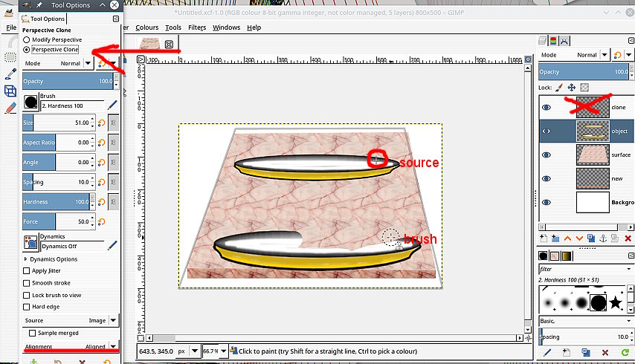Image resolution: width=635 pixels, height=364 pixels.
Task: Open the Mode dropdown in Tool Options
Action: click(x=58, y=63)
